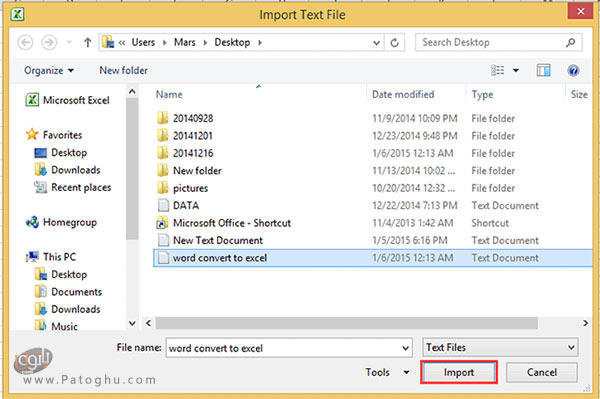Click the Microsoft Office shortcut icon
Screen dimensions: 600x399
click(x=163, y=223)
